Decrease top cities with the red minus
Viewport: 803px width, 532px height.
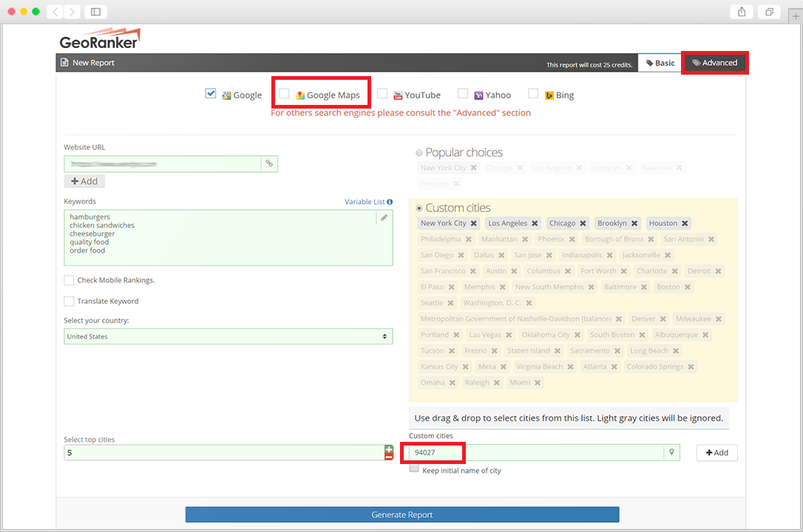point(389,457)
